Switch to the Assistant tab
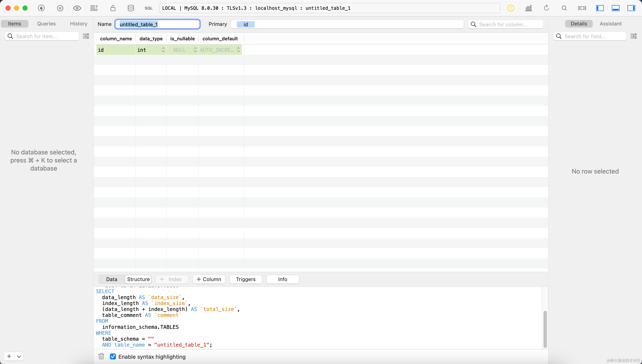Viewport: 642px width, 364px height. coord(611,24)
